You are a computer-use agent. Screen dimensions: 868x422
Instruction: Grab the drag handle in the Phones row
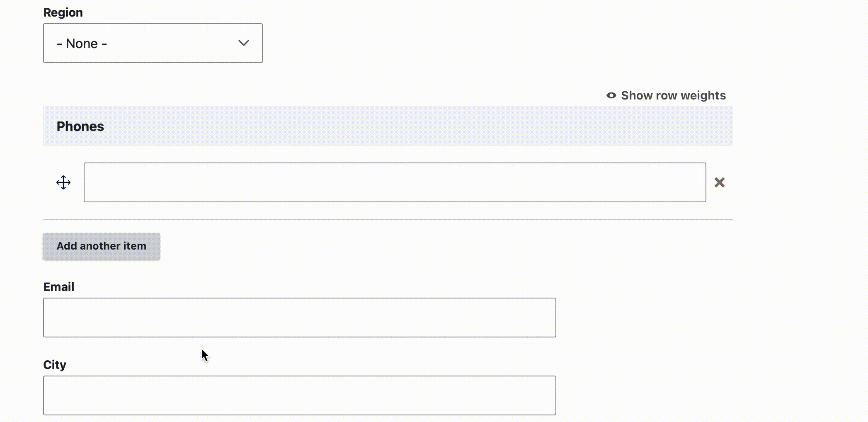click(x=63, y=182)
